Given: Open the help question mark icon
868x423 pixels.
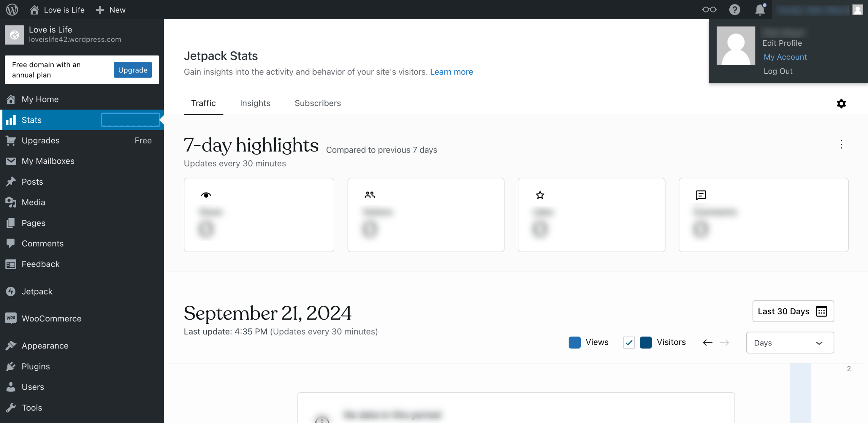Looking at the screenshot, I should [x=734, y=9].
